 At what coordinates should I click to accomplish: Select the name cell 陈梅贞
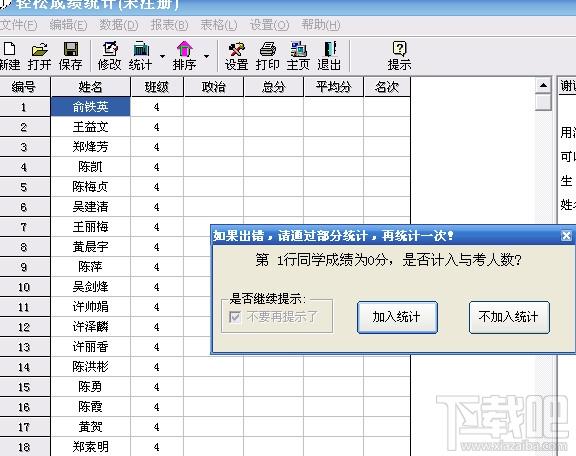pos(90,187)
